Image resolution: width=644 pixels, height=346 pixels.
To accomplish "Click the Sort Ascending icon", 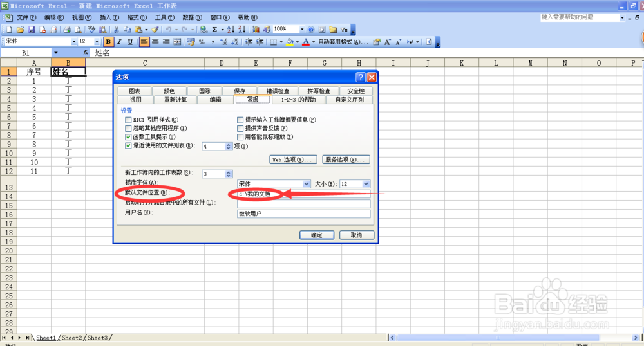I will pos(231,30).
